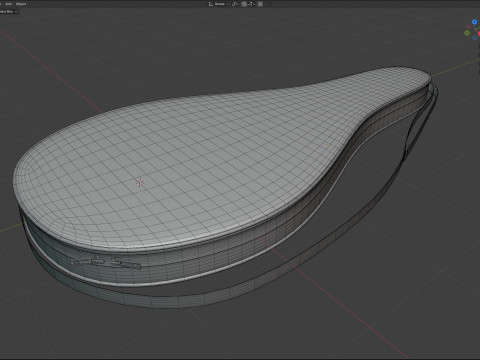Viewport: 480px width, 360px height.
Task: Click the dark red negative X gizmo circle
Action: point(469,26)
